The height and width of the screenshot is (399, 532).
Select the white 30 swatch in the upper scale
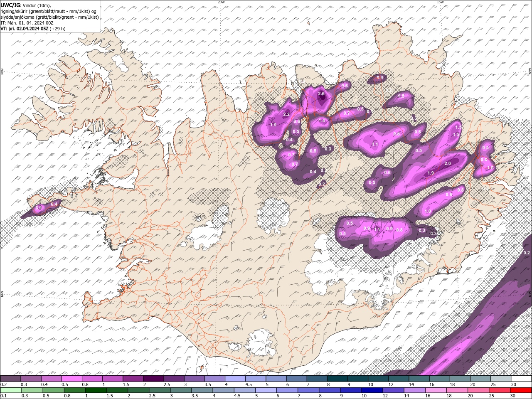[x=521, y=379]
